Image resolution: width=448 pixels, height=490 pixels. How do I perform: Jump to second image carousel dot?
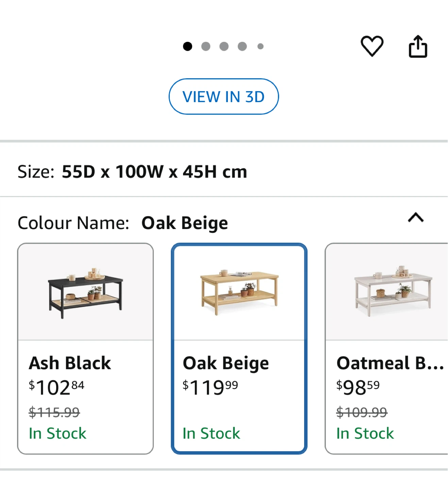pos(206,46)
